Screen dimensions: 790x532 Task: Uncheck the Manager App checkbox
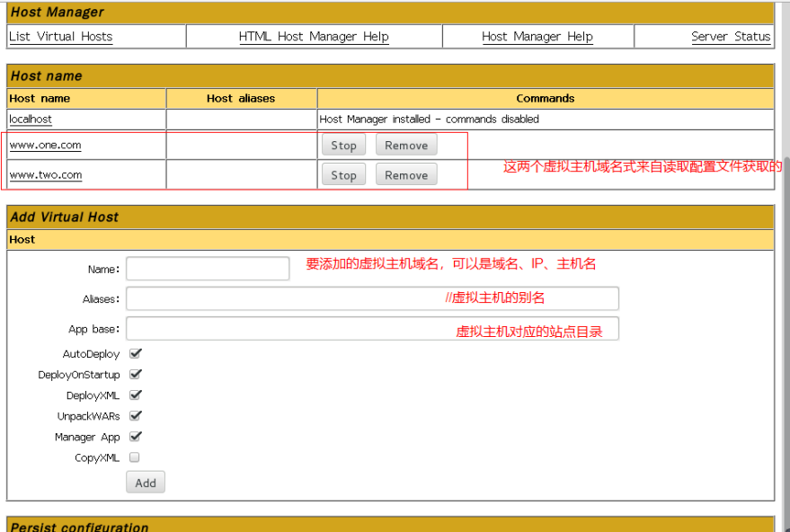pos(136,437)
